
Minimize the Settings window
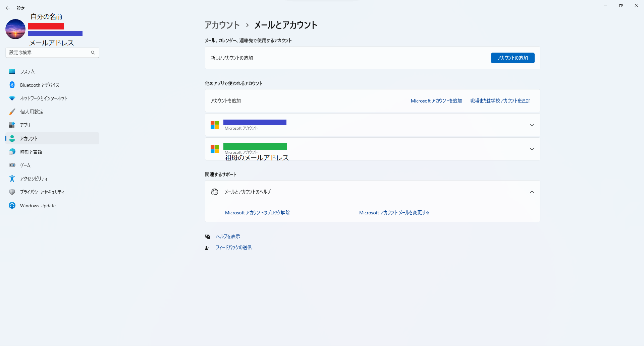tap(605, 5)
